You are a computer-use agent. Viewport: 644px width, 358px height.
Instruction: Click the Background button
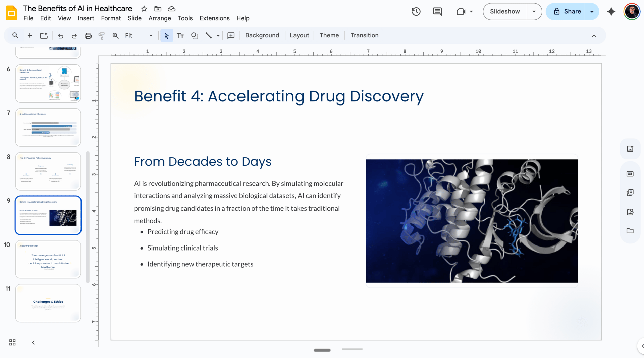[x=262, y=35]
